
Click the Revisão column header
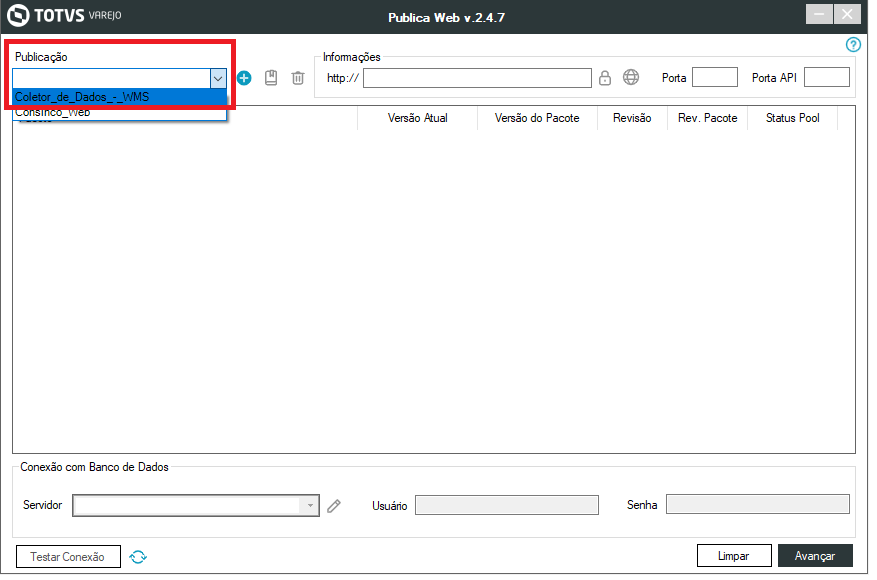[632, 118]
